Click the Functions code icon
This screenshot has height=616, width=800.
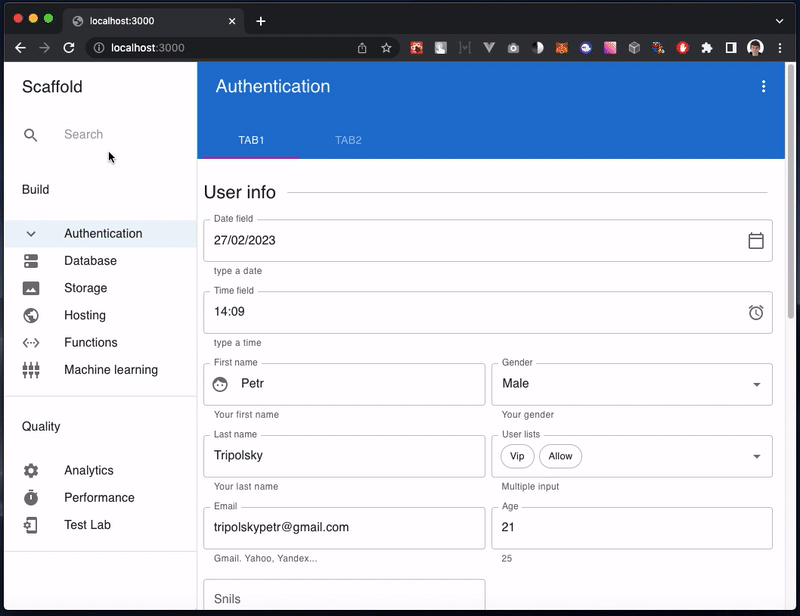(31, 343)
